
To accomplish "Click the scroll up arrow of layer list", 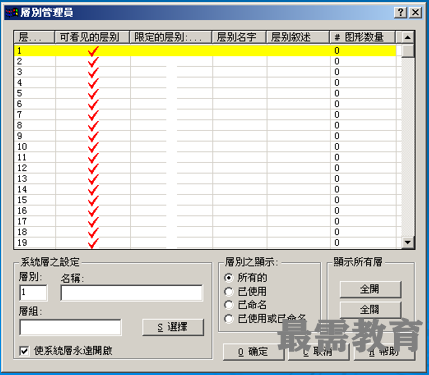I will [408, 37].
